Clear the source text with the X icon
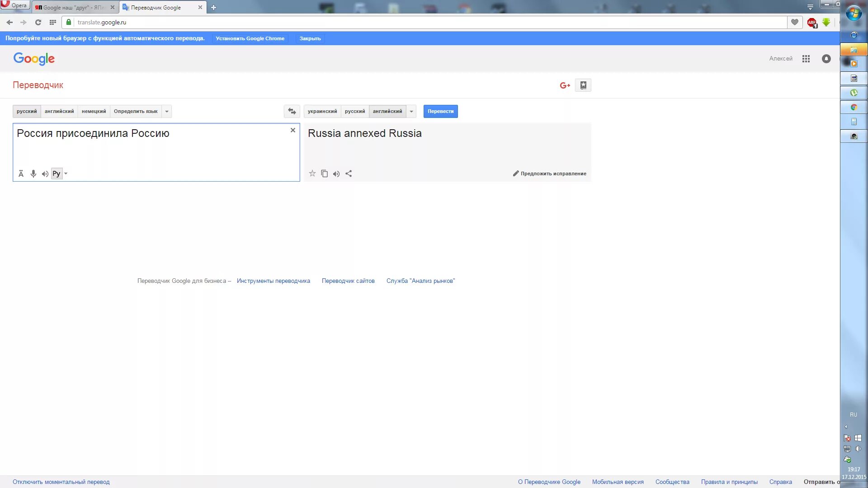Image resolution: width=868 pixels, height=488 pixels. pyautogui.click(x=293, y=130)
